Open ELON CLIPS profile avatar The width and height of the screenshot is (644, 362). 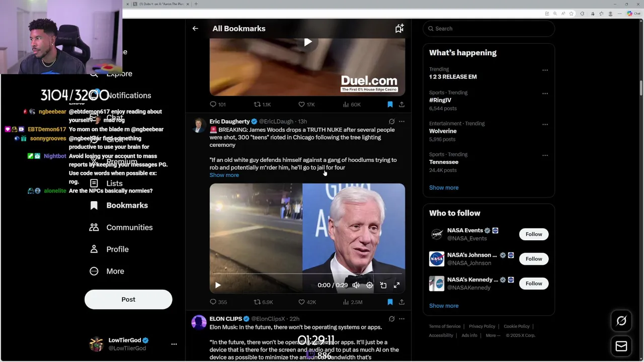point(199,323)
